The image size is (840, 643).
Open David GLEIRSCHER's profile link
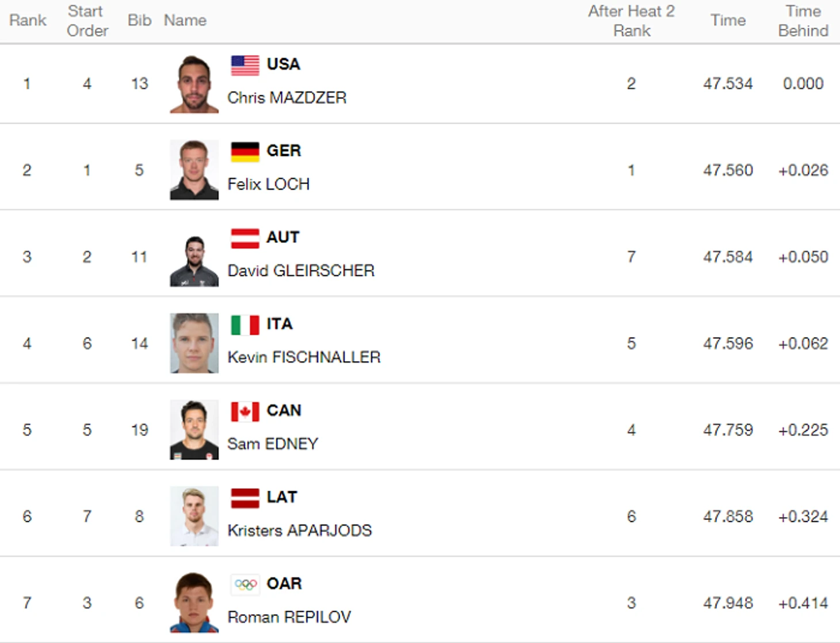click(301, 271)
